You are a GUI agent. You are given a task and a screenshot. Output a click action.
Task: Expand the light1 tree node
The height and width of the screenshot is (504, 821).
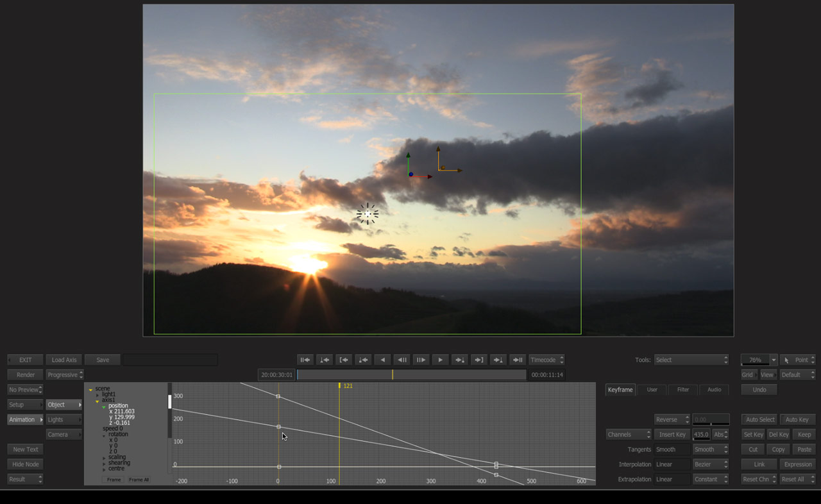click(x=97, y=394)
